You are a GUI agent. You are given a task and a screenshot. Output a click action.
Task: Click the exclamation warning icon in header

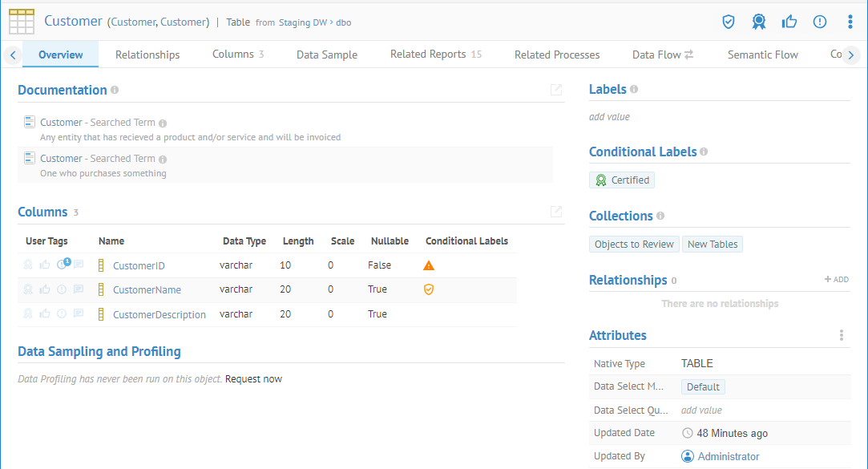click(819, 22)
